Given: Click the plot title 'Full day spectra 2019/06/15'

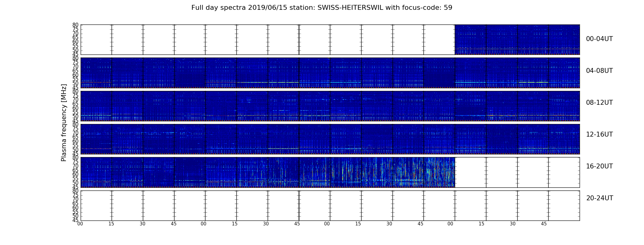Looking at the screenshot, I should pyautogui.click(x=322, y=8).
